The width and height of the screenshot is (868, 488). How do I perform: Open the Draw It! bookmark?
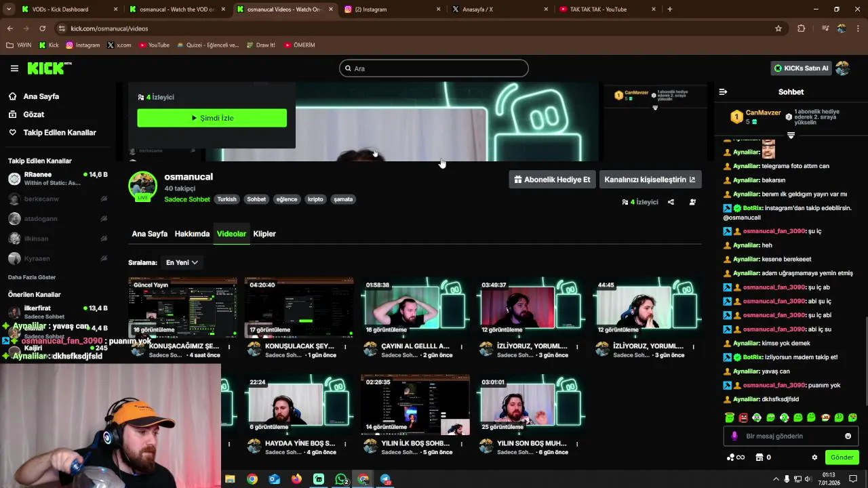click(260, 45)
